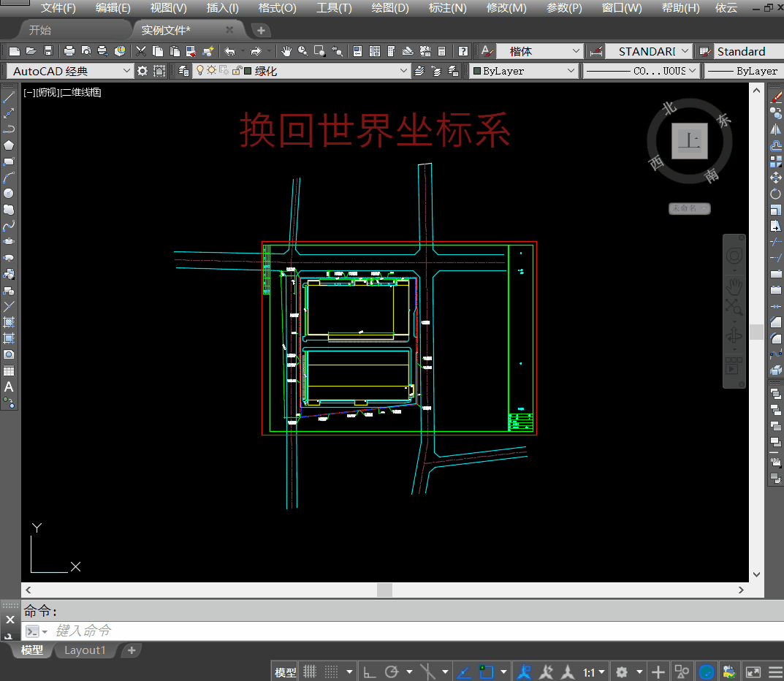Activate the Rotate tool
Screen dimensions: 784x681
pyautogui.click(x=775, y=194)
